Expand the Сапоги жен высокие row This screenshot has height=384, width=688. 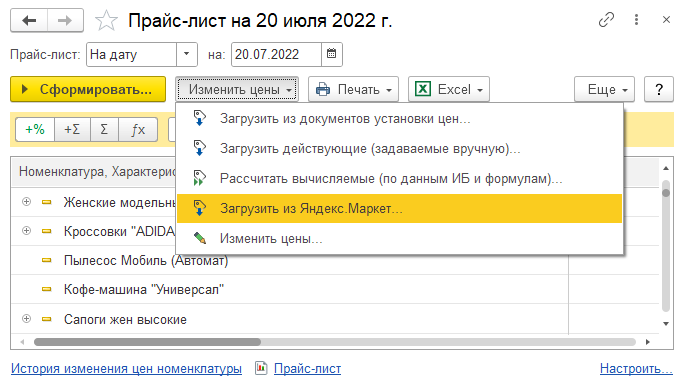point(26,319)
